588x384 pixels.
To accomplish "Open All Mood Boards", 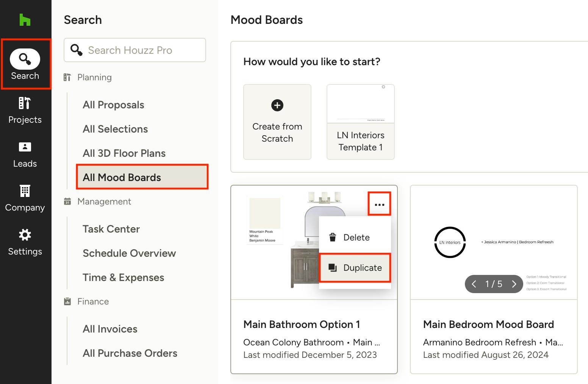I will (122, 177).
